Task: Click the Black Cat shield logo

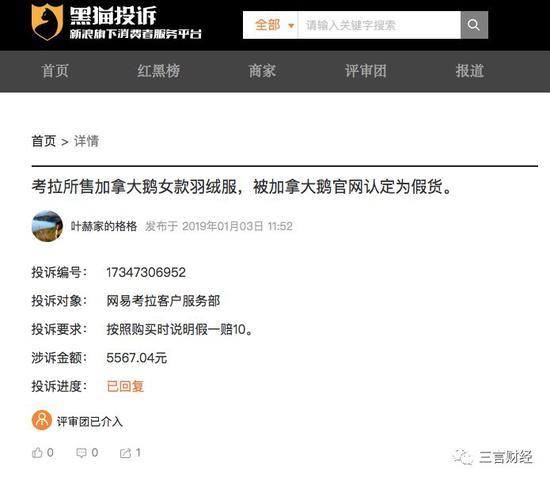Action: click(x=47, y=22)
